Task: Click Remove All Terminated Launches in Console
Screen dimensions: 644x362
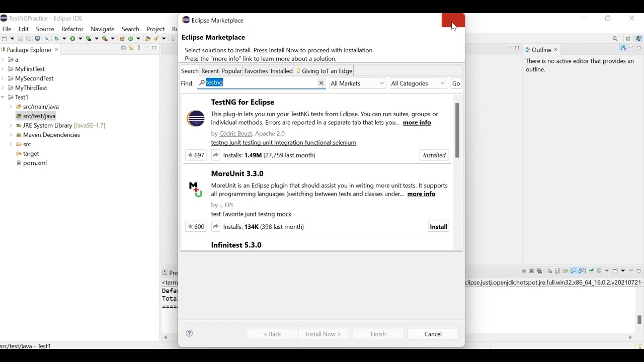Action: [x=539, y=271]
